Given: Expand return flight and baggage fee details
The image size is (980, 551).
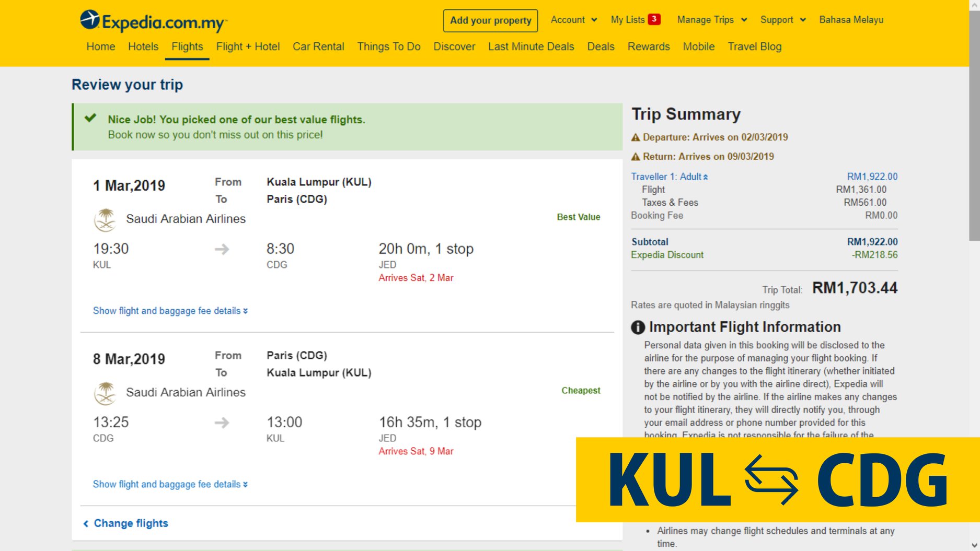Looking at the screenshot, I should pos(170,484).
